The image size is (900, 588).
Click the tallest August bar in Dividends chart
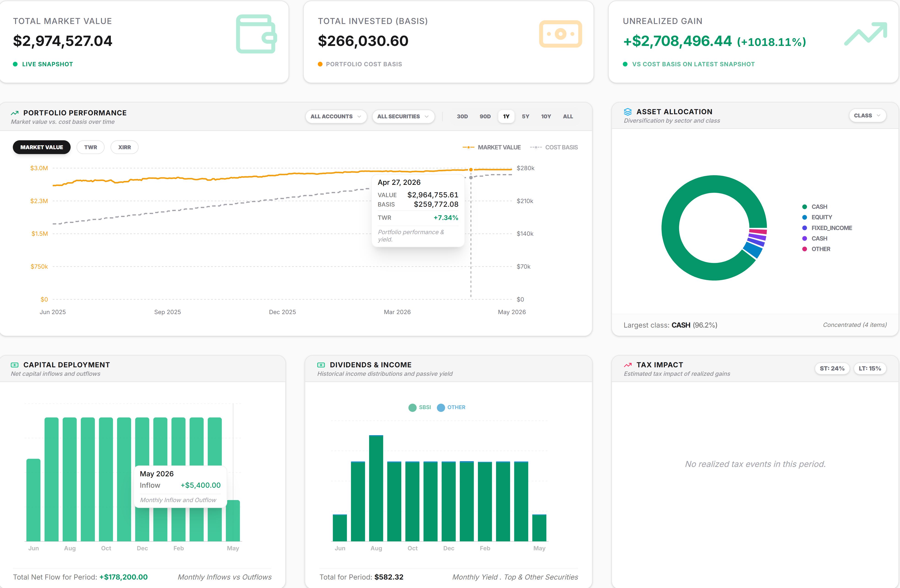point(376,488)
